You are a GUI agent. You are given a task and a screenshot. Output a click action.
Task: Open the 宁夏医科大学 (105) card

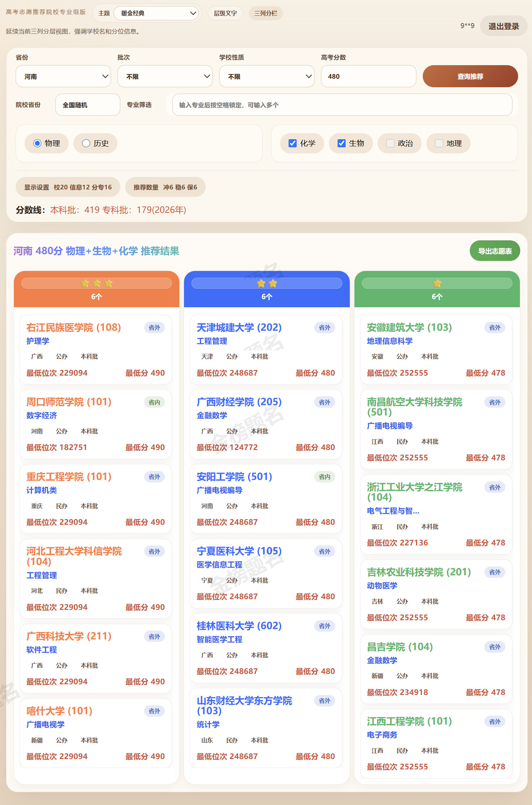266,574
